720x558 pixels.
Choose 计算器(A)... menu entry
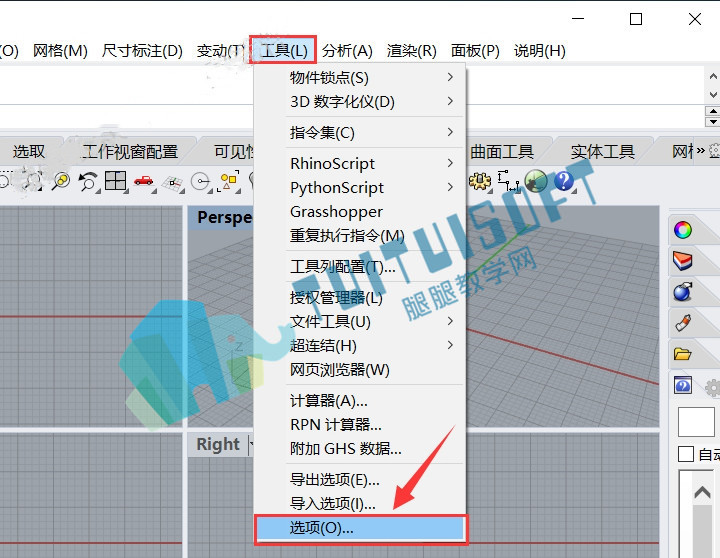point(359,401)
